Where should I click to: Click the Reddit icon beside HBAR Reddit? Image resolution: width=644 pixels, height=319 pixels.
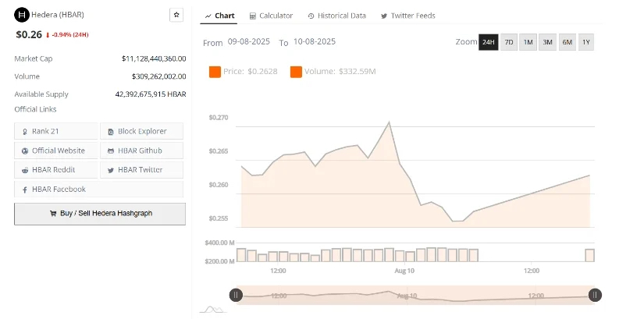[25, 170]
